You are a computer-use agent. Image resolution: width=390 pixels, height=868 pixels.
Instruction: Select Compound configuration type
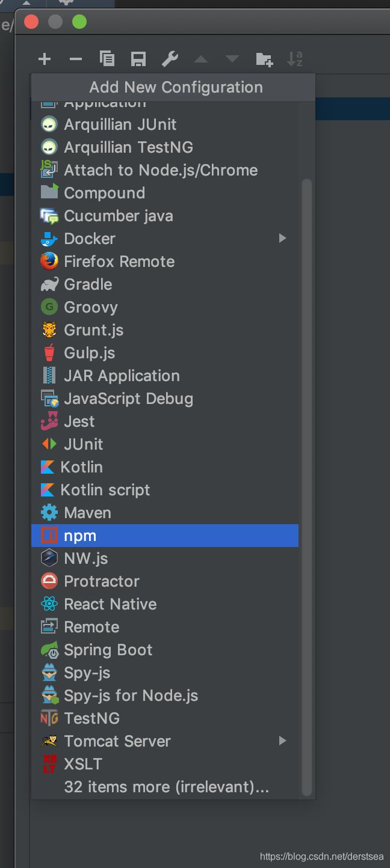coord(165,193)
